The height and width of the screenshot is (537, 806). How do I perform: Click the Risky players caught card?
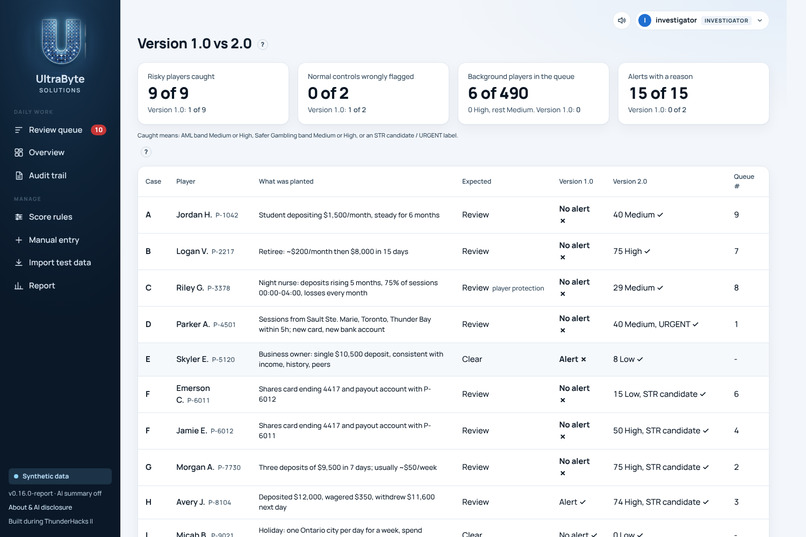pyautogui.click(x=213, y=94)
